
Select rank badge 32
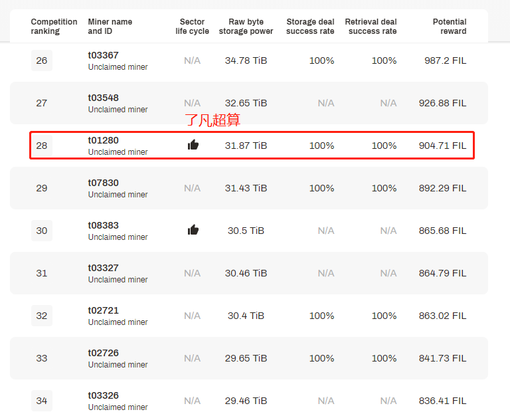point(42,316)
